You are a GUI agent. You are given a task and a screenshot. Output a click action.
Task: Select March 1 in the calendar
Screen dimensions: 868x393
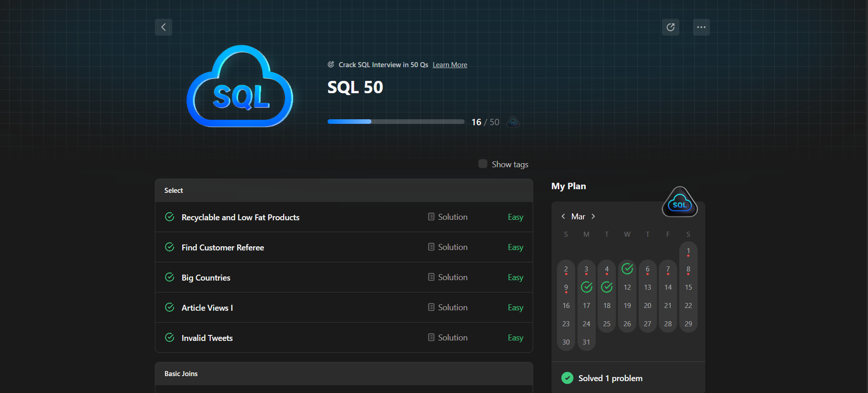[688, 251]
